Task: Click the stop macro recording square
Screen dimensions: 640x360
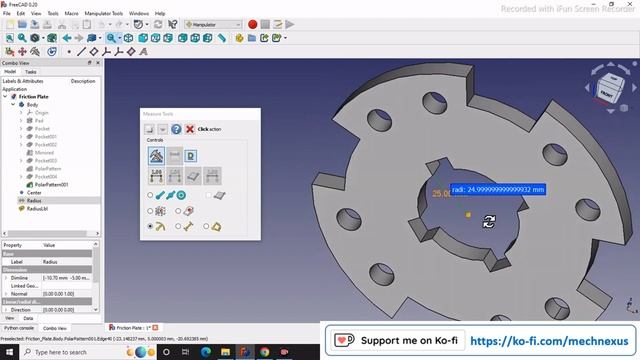Action: point(265,24)
